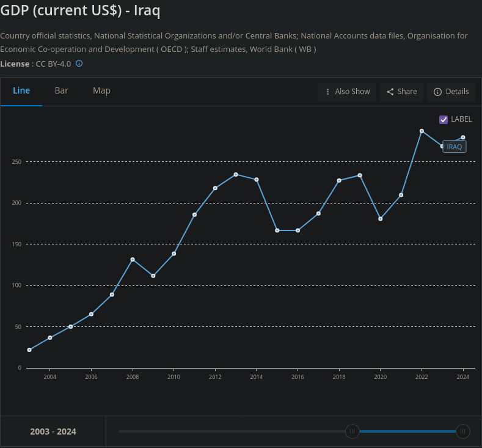Open the Also Show dropdown

click(347, 92)
